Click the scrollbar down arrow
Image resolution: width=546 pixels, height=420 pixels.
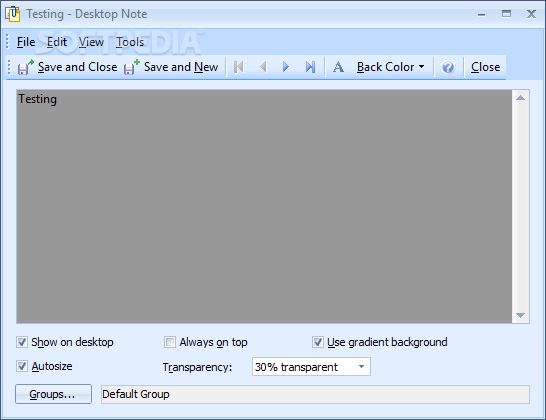521,315
